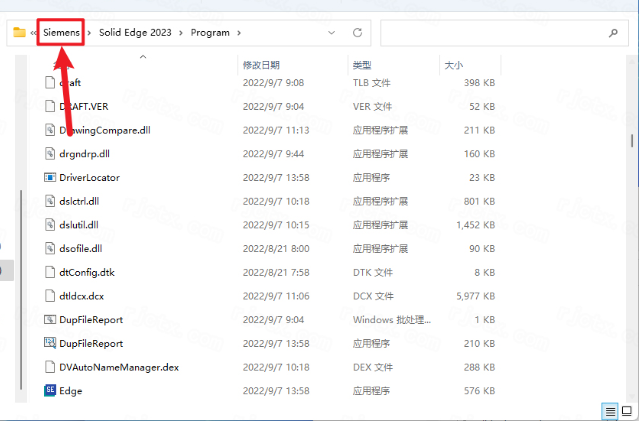Expand chevron after Solid Edge 2023 breadcrumb
Screen dimensions: 640x421
(182, 33)
